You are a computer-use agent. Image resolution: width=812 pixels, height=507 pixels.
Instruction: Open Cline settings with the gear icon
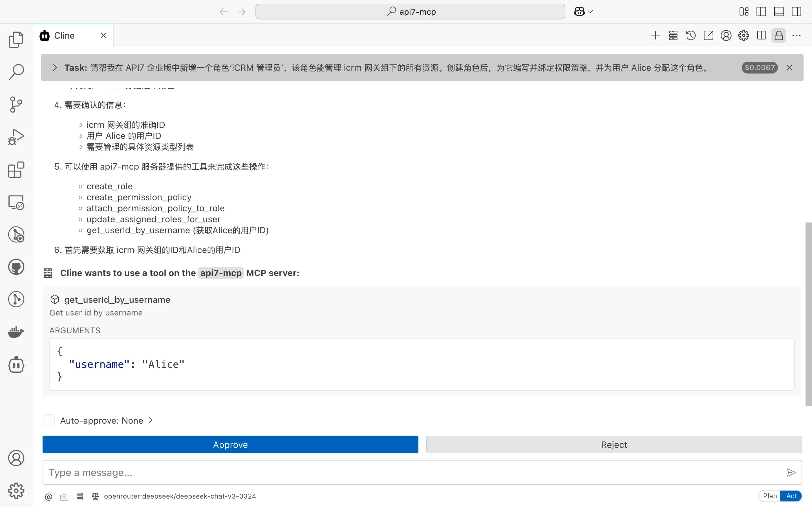coord(743,35)
